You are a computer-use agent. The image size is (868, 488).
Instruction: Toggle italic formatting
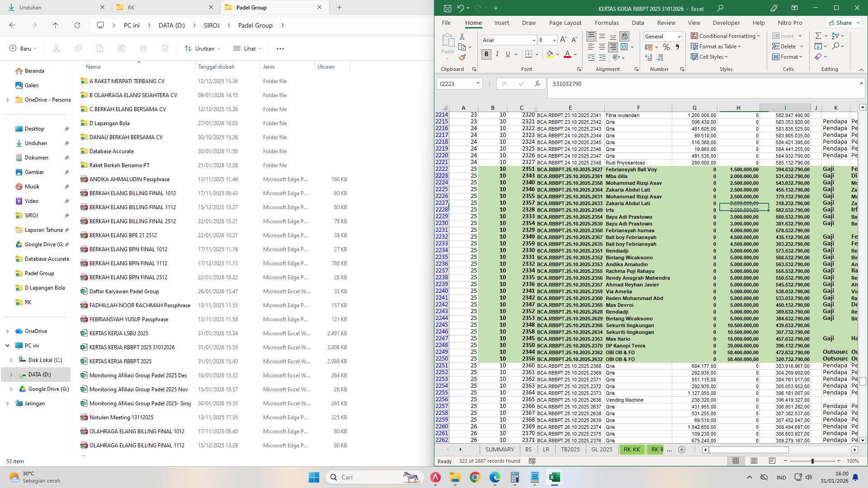coord(497,54)
